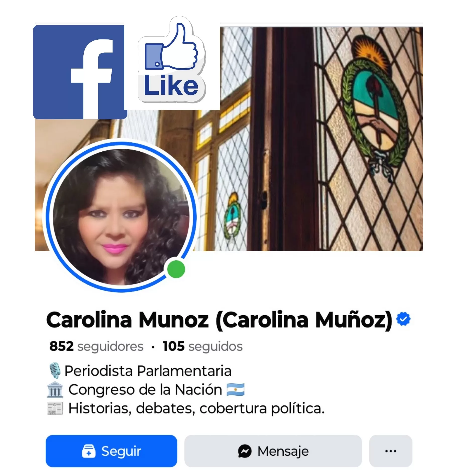This screenshot has width=463, height=476.
Task: Send a message via Mensaje button
Action: click(273, 451)
